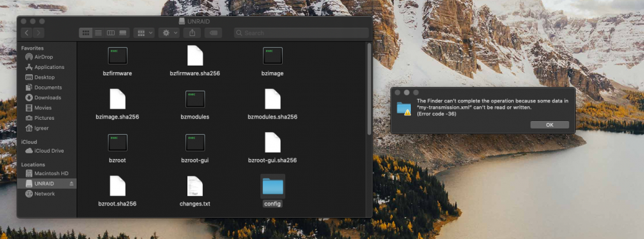
Task: Click the Locations sidebar heading
Action: (x=33, y=165)
